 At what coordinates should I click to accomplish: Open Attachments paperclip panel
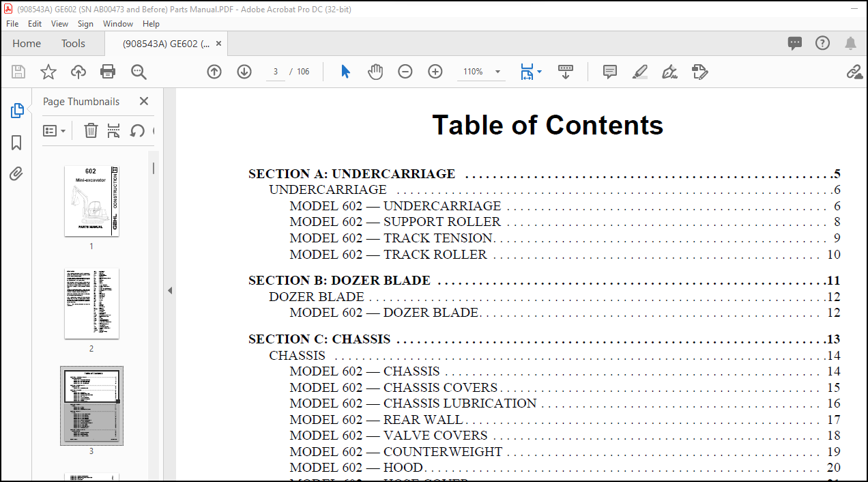tap(16, 174)
